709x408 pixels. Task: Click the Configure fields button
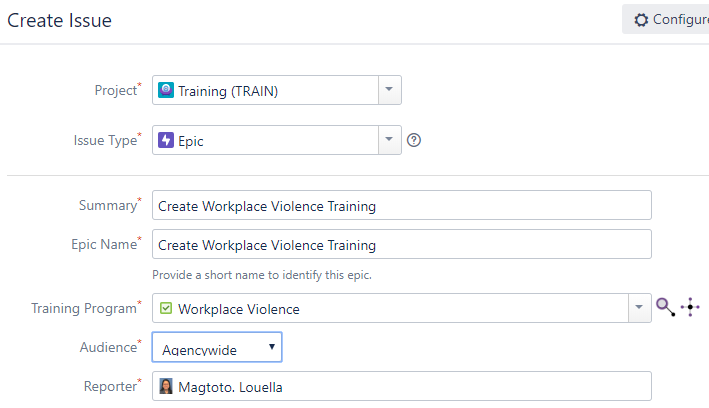point(666,19)
